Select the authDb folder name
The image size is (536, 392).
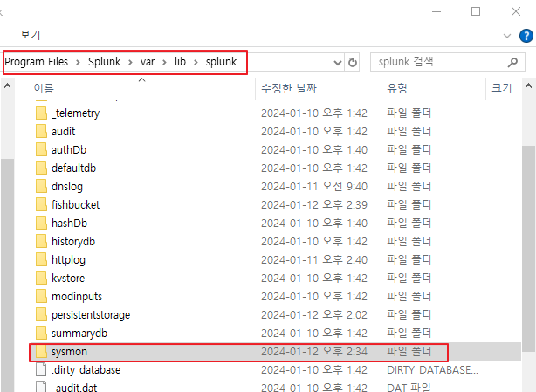pos(69,149)
